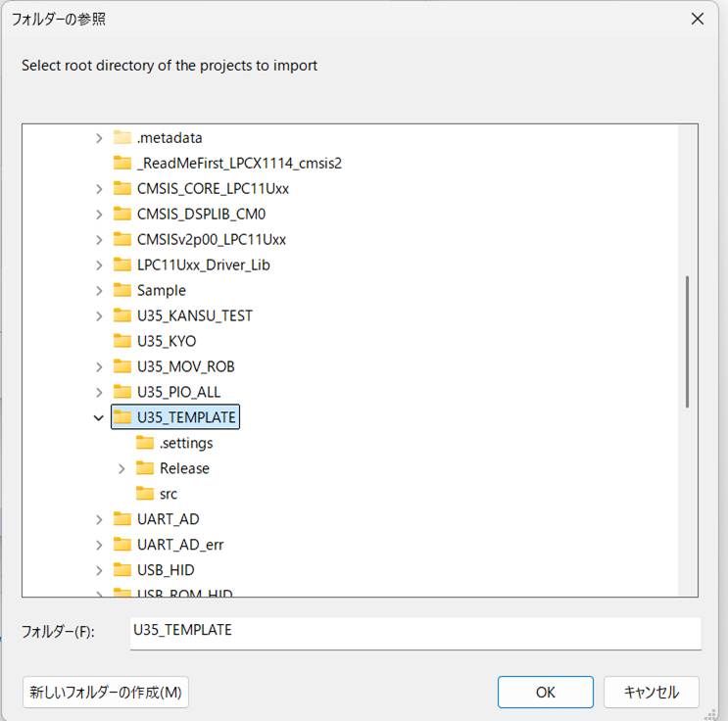
Task: Click the UART_AD folder icon
Action: point(122,519)
